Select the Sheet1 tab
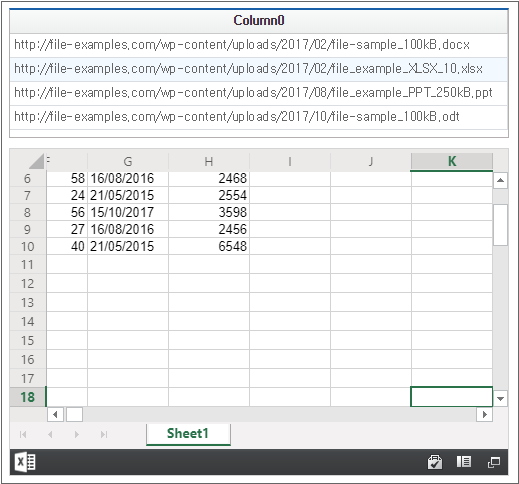The height and width of the screenshot is (484, 519). tap(188, 434)
